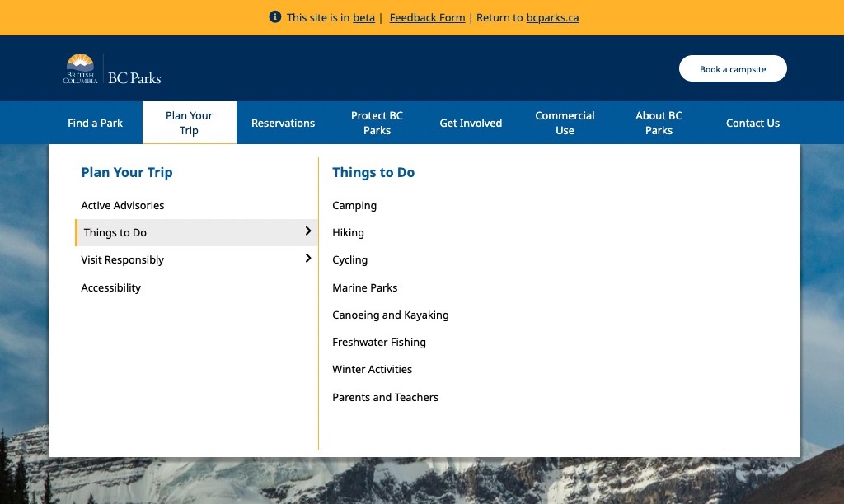Follow the bcparks.ca return link
844x504 pixels.
click(552, 18)
